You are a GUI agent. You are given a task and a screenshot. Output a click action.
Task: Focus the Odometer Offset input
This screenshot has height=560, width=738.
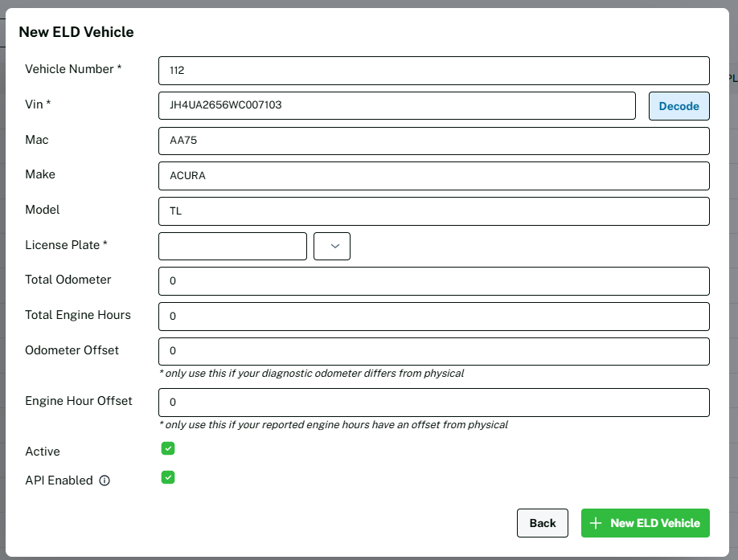434,351
